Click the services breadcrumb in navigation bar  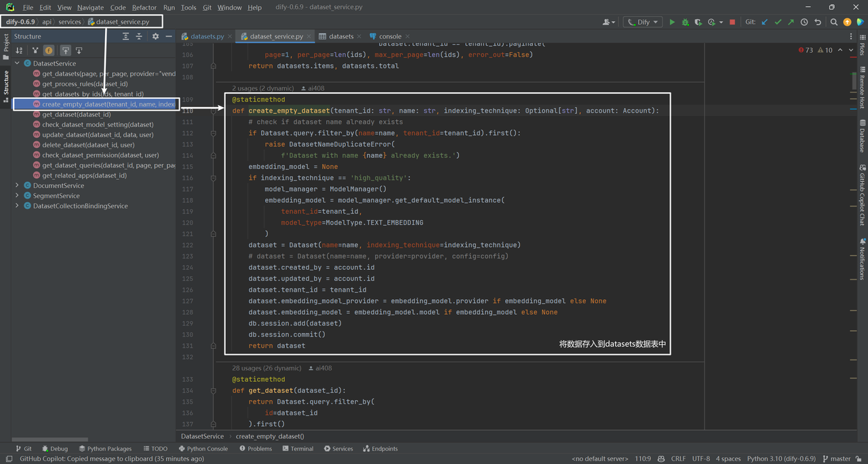69,22
